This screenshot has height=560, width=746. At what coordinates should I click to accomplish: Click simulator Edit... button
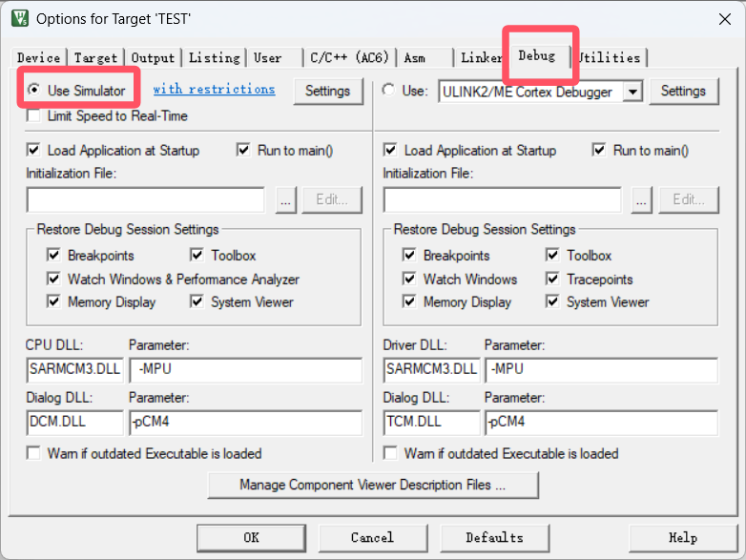coord(332,199)
